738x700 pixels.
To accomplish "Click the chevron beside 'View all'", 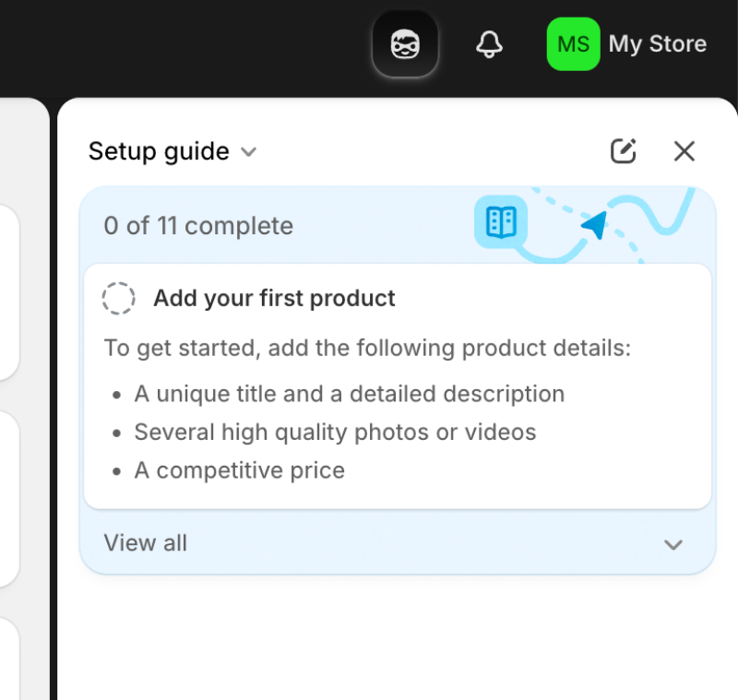I will [x=673, y=544].
